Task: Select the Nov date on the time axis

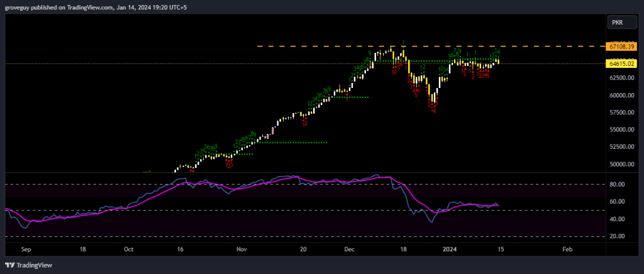Action: coord(241,249)
